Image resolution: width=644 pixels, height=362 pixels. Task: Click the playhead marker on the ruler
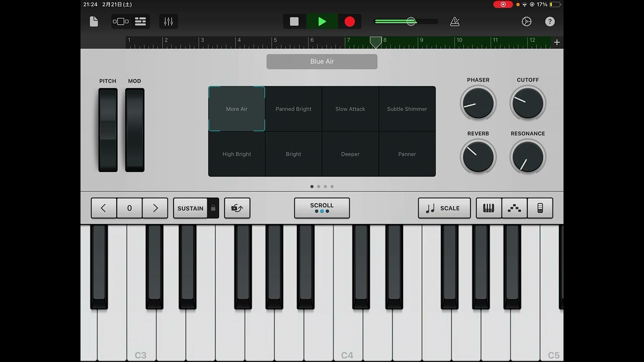(375, 42)
